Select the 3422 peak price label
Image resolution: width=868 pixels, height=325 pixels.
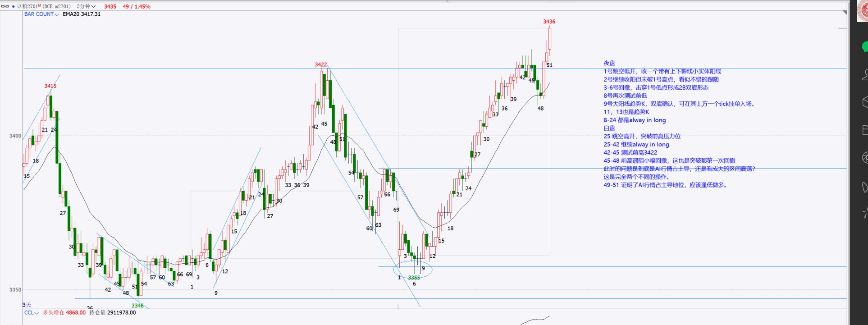(x=321, y=64)
